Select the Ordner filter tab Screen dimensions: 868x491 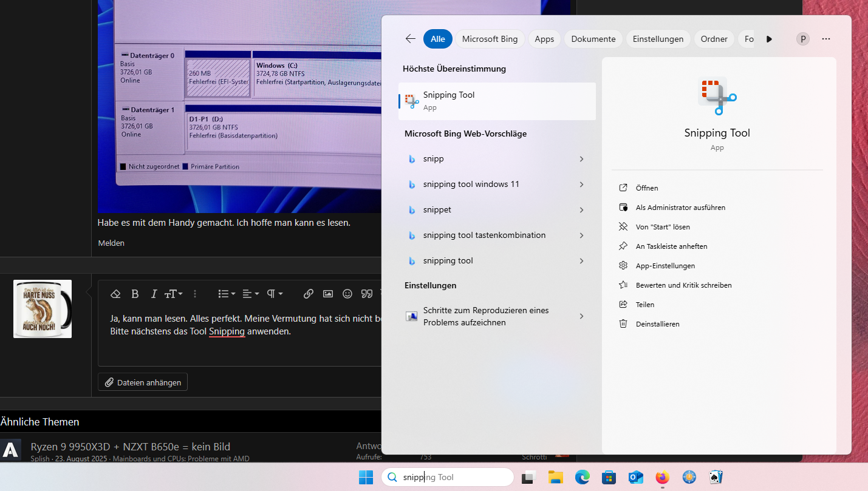pos(714,39)
